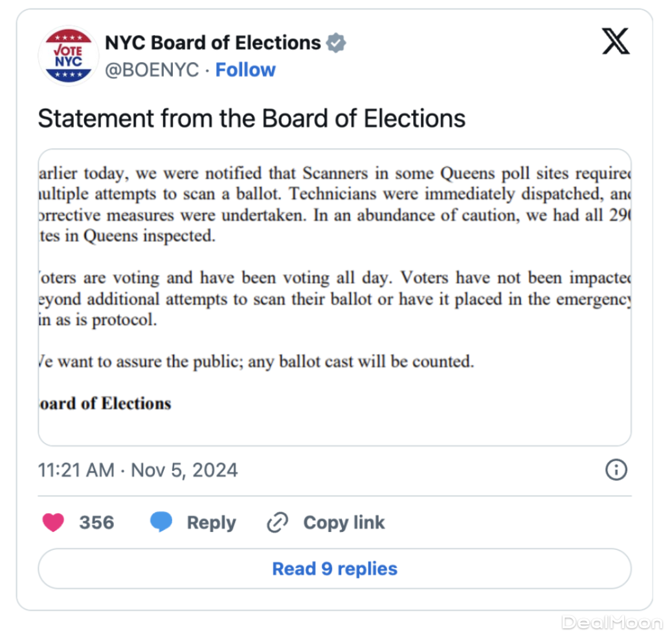Click the blue verified badge
This screenshot has width=672, height=638.
click(335, 43)
